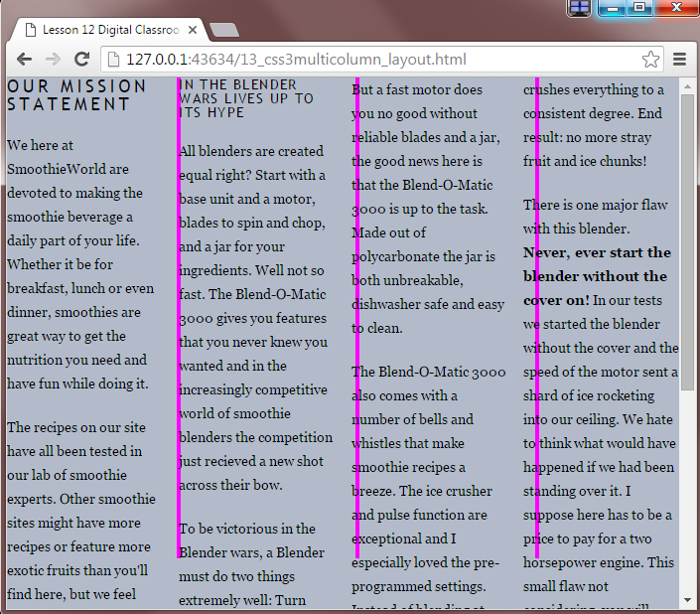Click the vertical scrollbar thumb
This screenshot has height=614, width=700.
coord(687,238)
